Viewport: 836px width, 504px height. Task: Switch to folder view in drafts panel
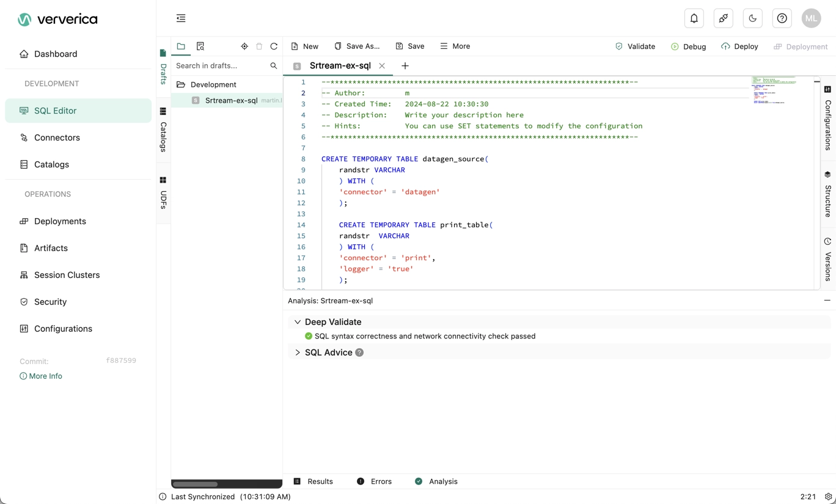point(181,46)
